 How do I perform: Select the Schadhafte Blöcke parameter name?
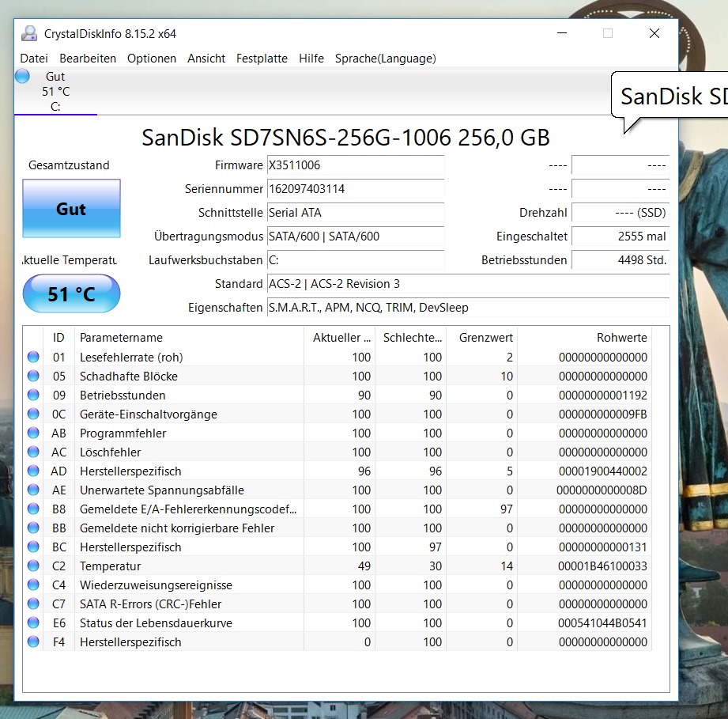(x=129, y=377)
